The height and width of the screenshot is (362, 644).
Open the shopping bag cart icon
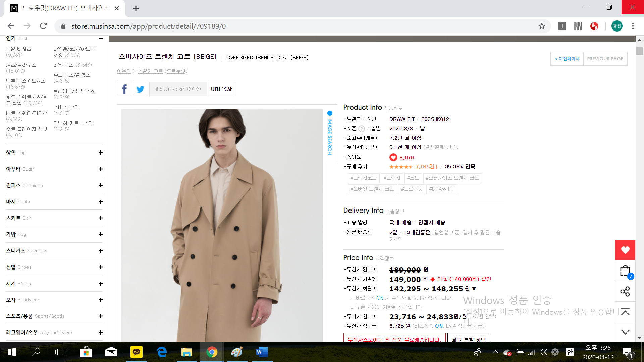point(625,271)
